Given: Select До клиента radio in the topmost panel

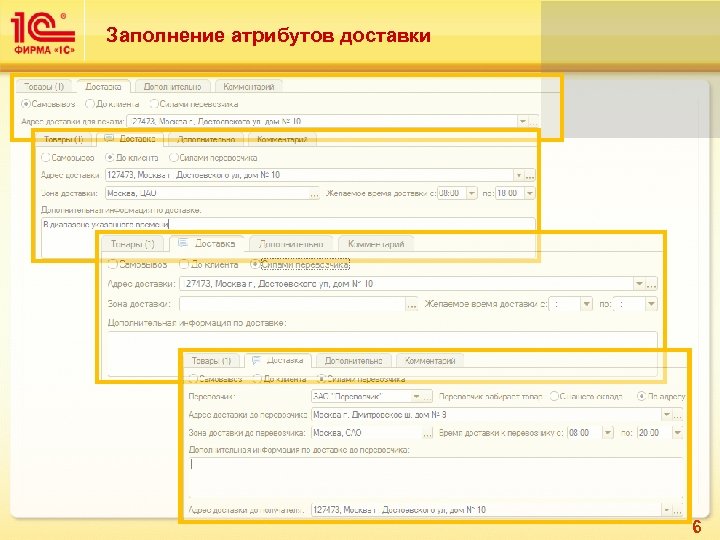Looking at the screenshot, I should [90, 104].
